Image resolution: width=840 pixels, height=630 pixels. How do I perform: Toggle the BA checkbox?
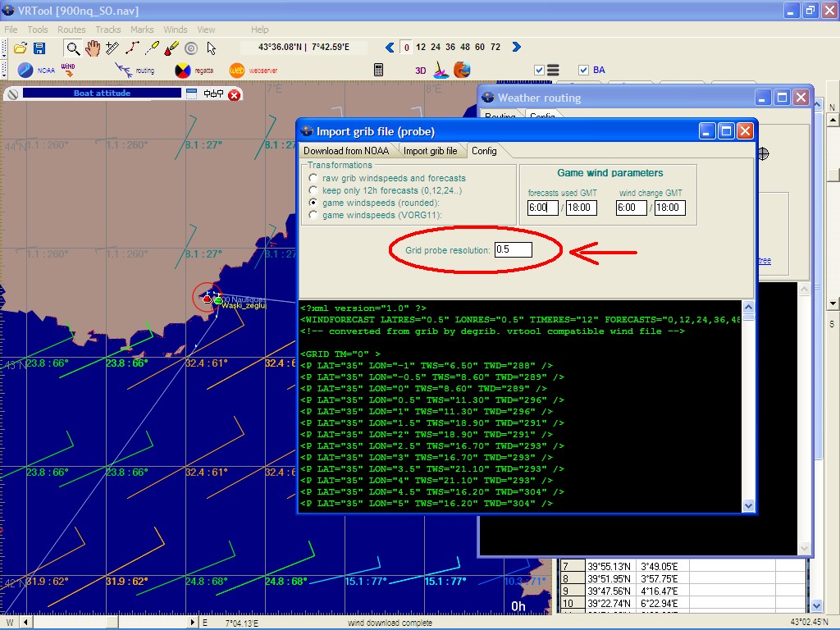(584, 71)
